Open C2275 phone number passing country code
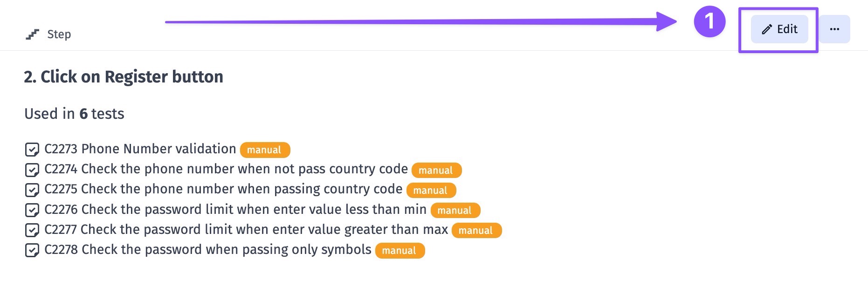The image size is (868, 301). [x=223, y=189]
